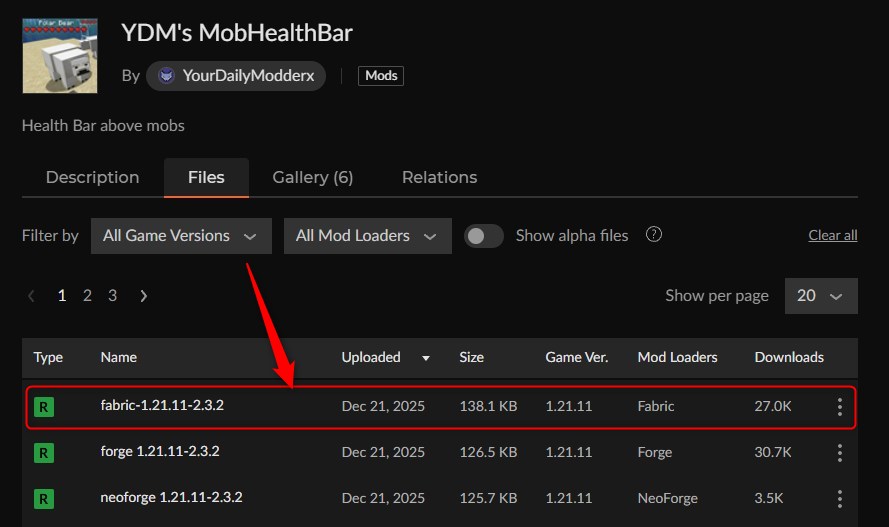Open more options for neoforge 1.21.11-2.3.2

click(839, 498)
